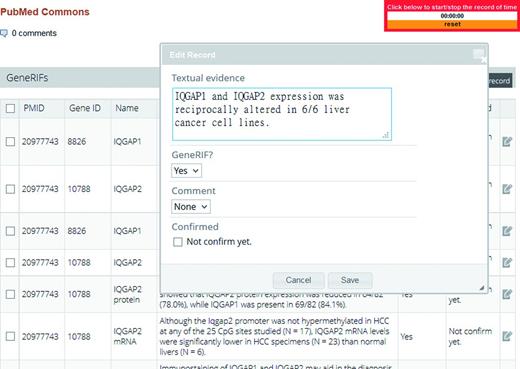Click the PMID column header
Screen dimensions: 520x369
(x=34, y=108)
